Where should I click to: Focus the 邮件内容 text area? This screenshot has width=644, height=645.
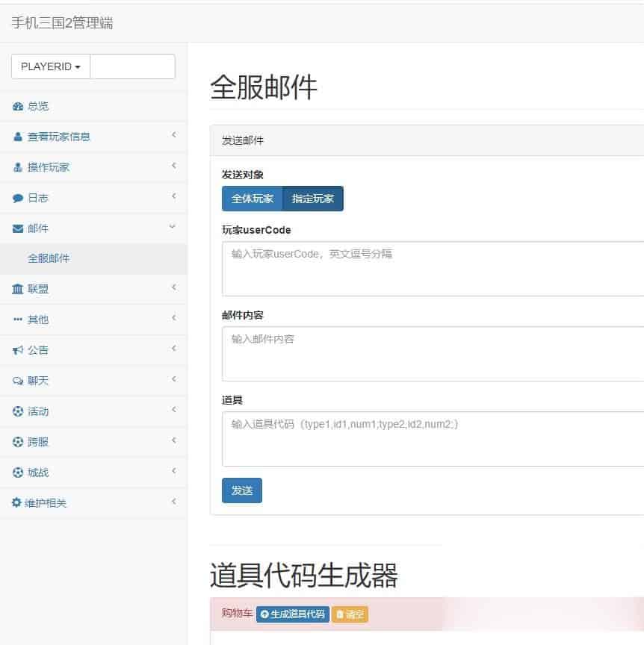[433, 354]
